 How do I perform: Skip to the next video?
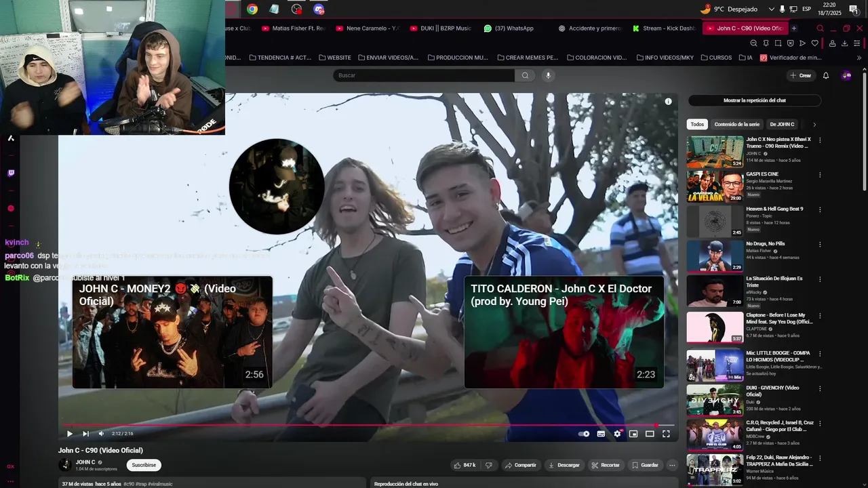[x=85, y=434]
